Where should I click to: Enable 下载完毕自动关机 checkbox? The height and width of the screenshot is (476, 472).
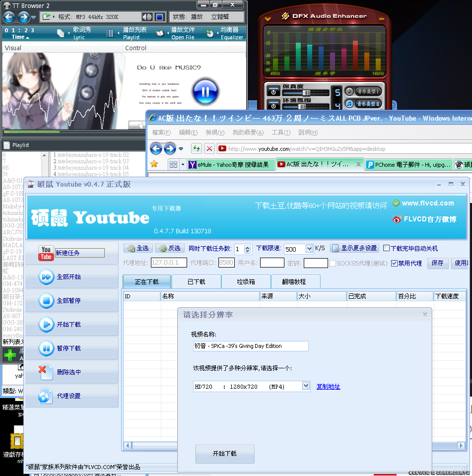click(386, 248)
